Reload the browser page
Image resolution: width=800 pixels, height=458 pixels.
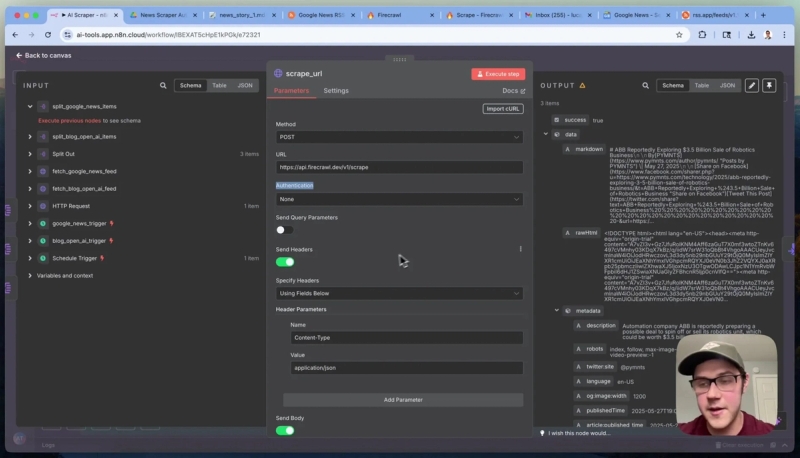point(48,35)
